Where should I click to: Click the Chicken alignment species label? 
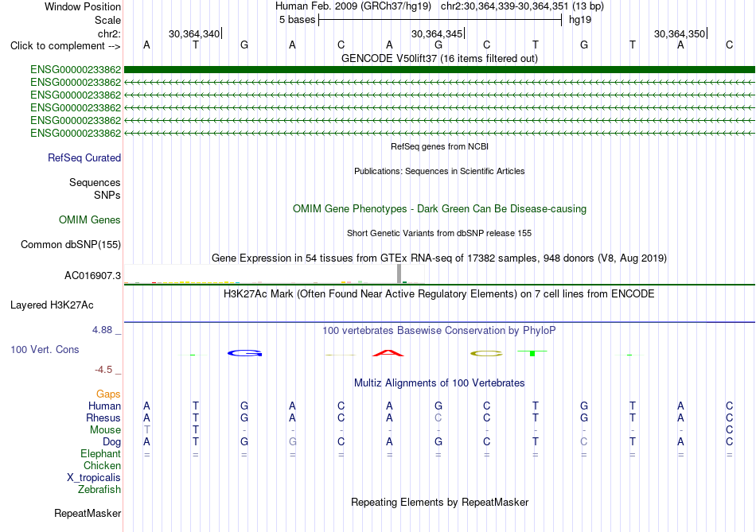(x=102, y=466)
